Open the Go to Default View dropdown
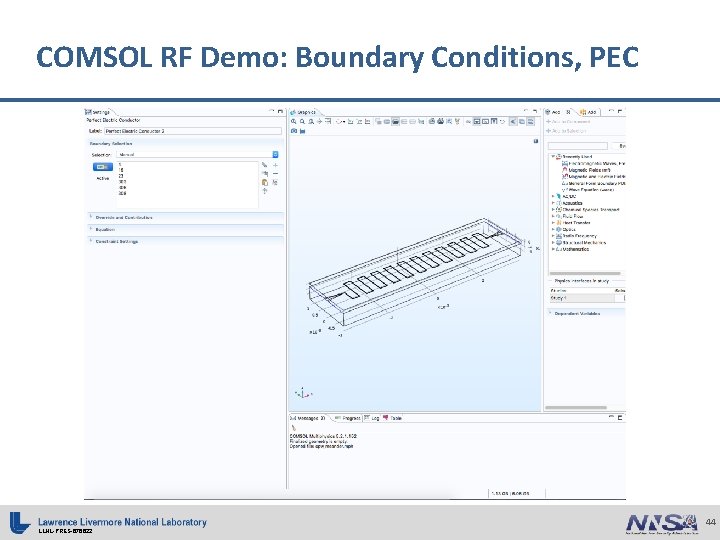 [340, 122]
